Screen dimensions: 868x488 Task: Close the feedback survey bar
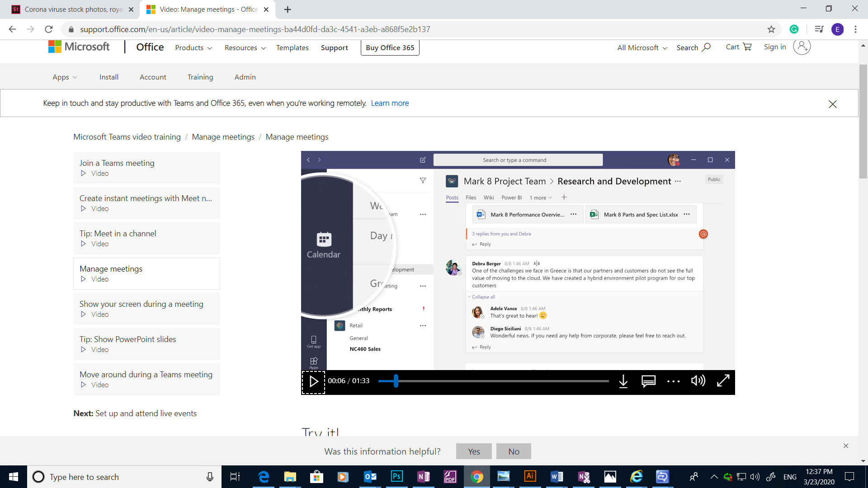click(x=846, y=446)
